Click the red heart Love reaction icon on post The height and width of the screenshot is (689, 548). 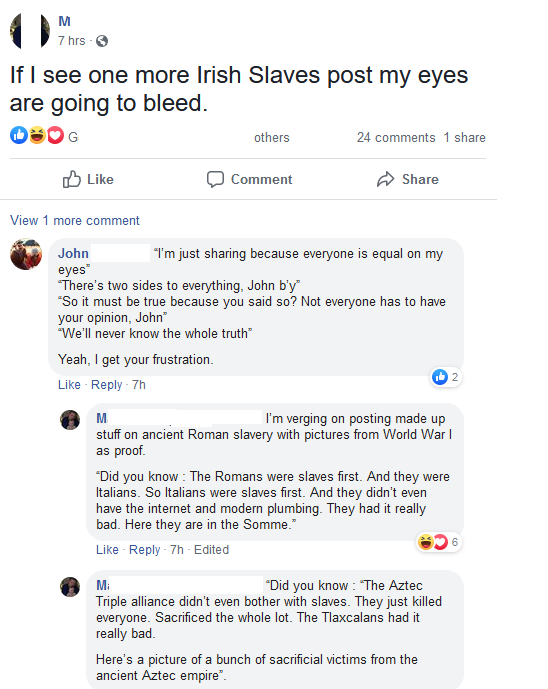point(55,135)
